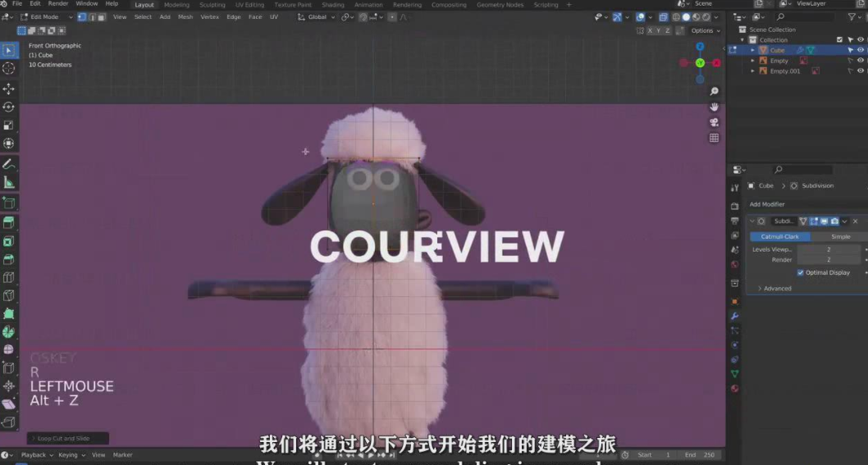The width and height of the screenshot is (868, 465).
Task: Open the Vertex menu
Action: (x=210, y=17)
